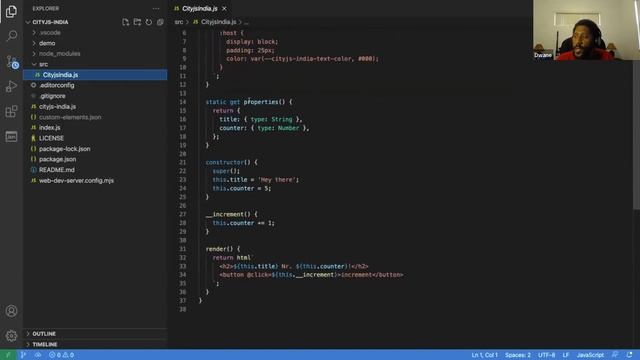This screenshot has width=640, height=360.
Task: Click the Dwane webcam video thumbnail
Action: 586,30
